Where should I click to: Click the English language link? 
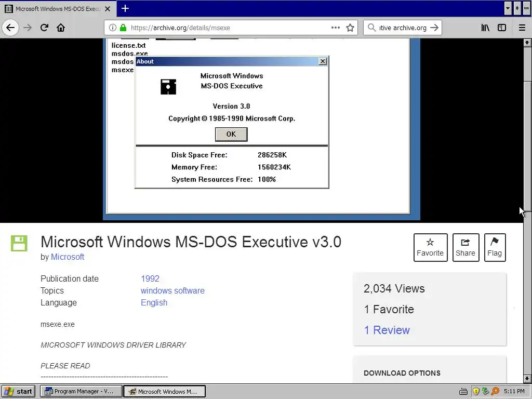click(x=154, y=303)
